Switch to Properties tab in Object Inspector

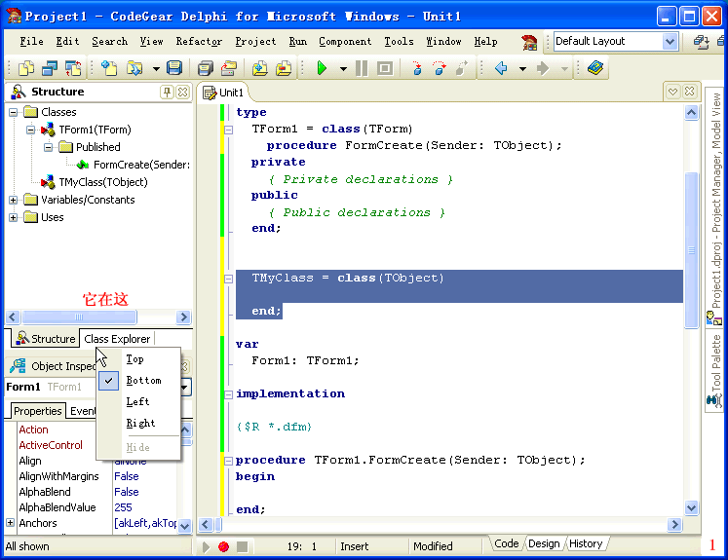(38, 411)
